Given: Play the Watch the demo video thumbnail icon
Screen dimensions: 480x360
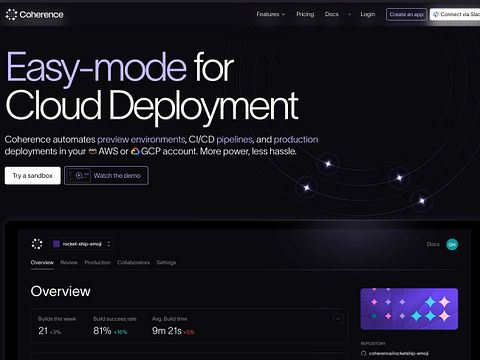Looking at the screenshot, I should click(x=79, y=175).
